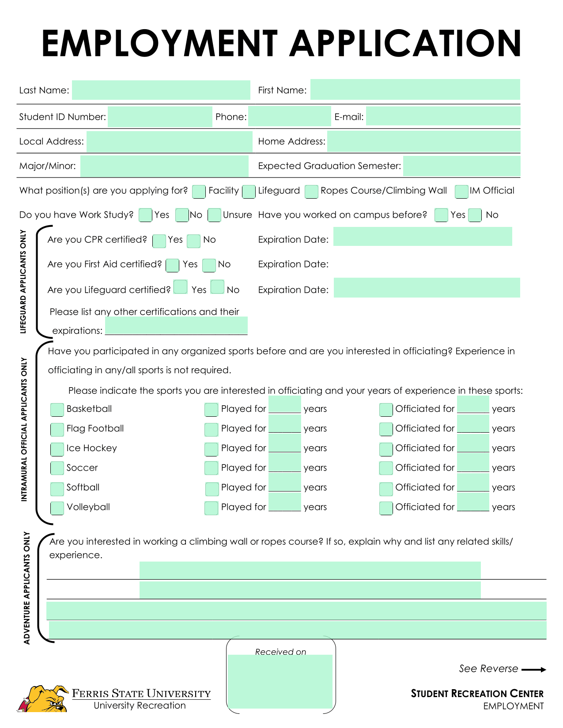Screen dimensions: 563x728
Task: Click Officiated for years field for Volleyball
Action: click(x=473, y=502)
